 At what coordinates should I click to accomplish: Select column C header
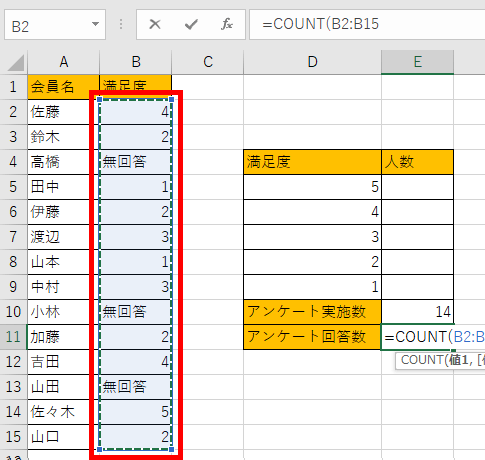point(208,62)
